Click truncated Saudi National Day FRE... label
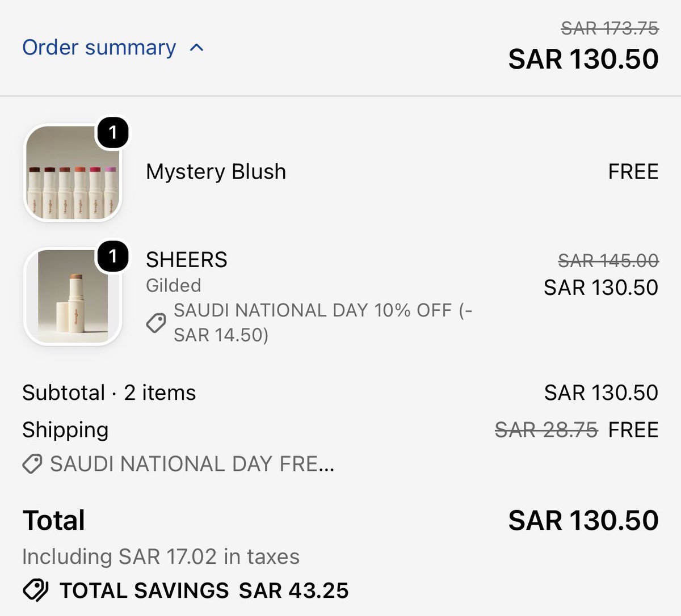 192,464
